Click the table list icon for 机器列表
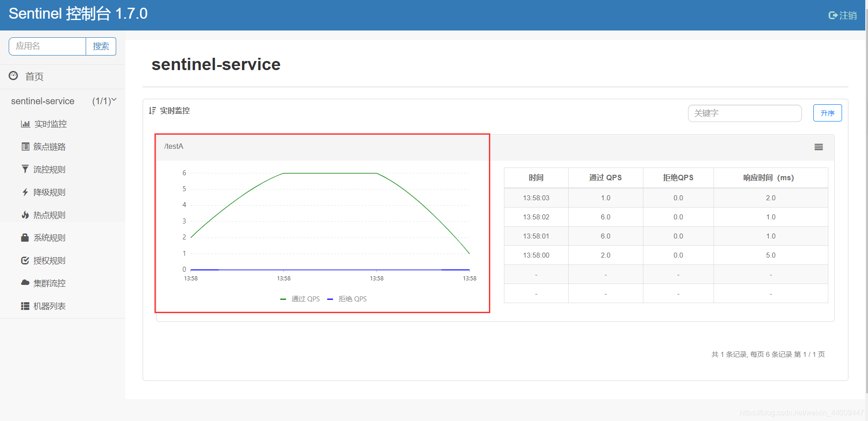Image resolution: width=868 pixels, height=421 pixels. coord(25,306)
